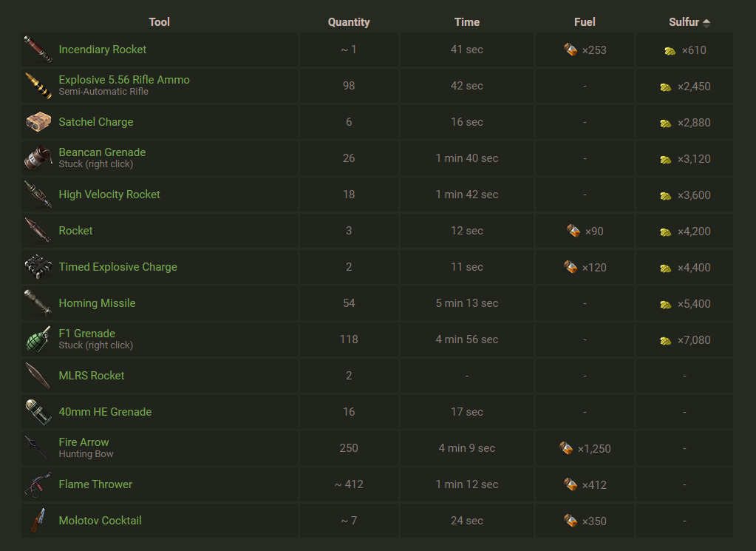Image resolution: width=756 pixels, height=551 pixels.
Task: Click the 40mm HE Grenade icon
Action: pos(37,412)
